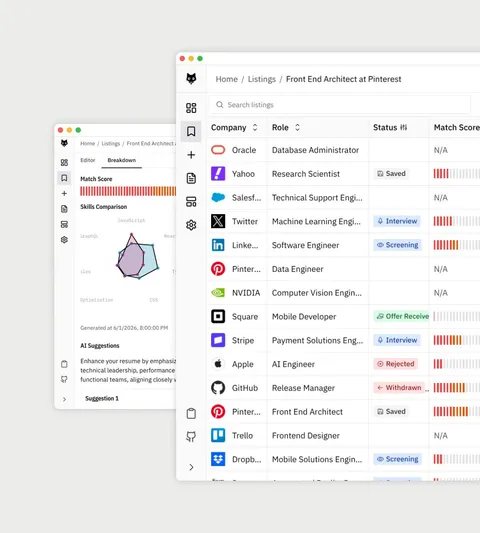Click the fox logo in the back window

64,143
